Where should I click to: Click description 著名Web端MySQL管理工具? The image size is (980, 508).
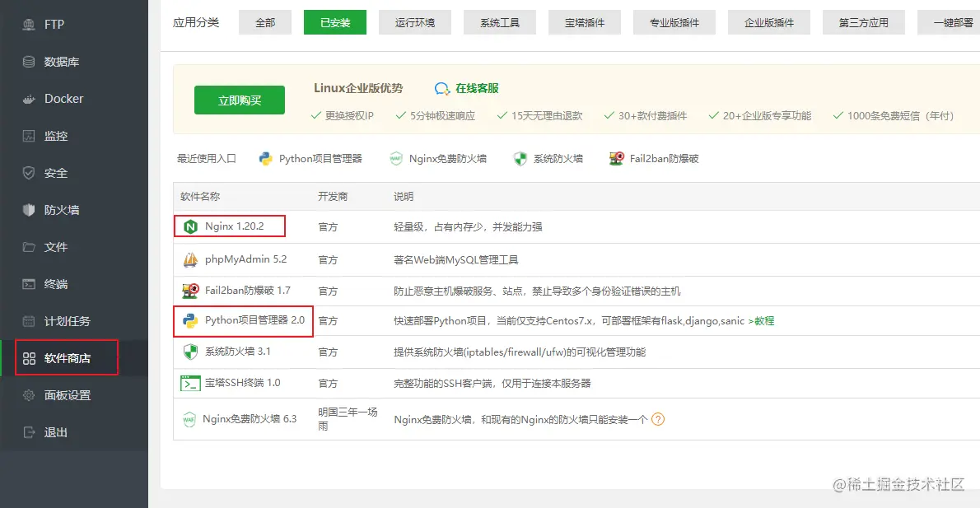(455, 259)
